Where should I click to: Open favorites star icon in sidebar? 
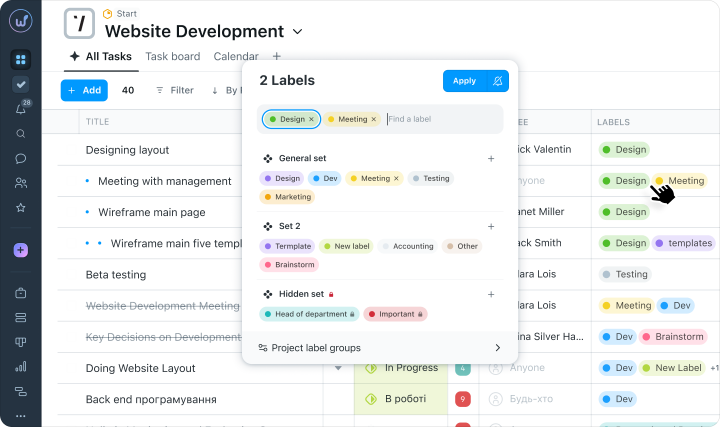pos(21,208)
